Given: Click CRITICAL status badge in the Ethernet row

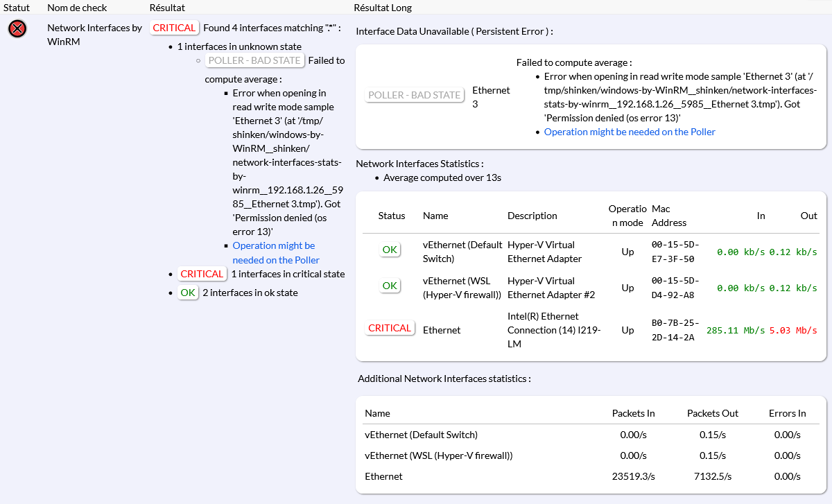Looking at the screenshot, I should tap(389, 328).
